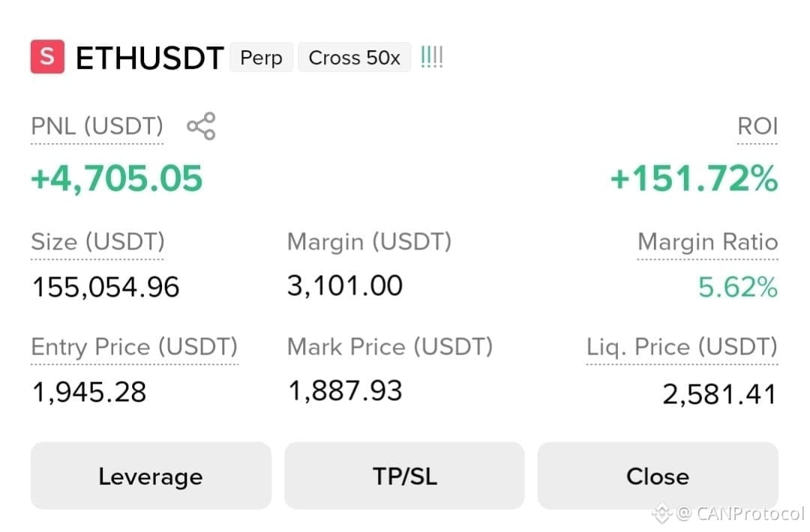Show the PNL (USDT) label explanation
The width and height of the screenshot is (810, 532).
pyautogui.click(x=97, y=127)
